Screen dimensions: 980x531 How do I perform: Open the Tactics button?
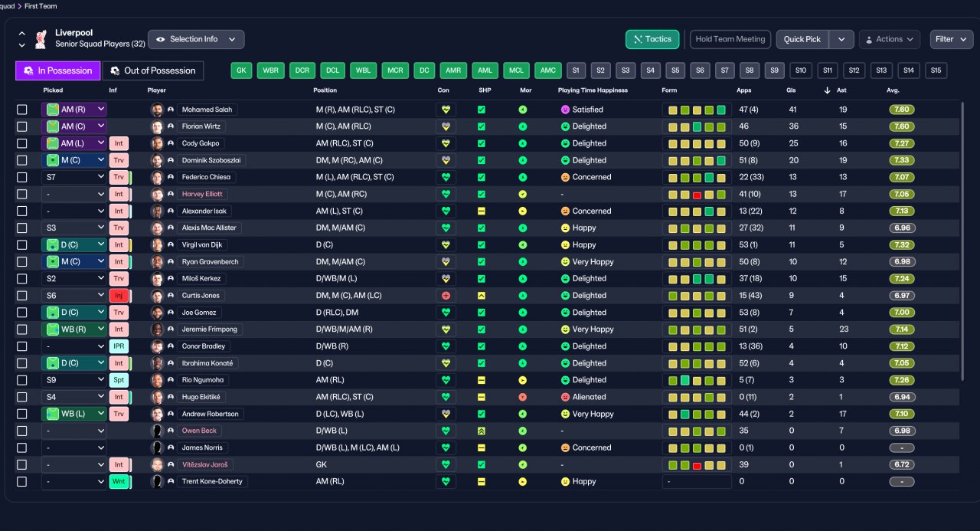652,39
